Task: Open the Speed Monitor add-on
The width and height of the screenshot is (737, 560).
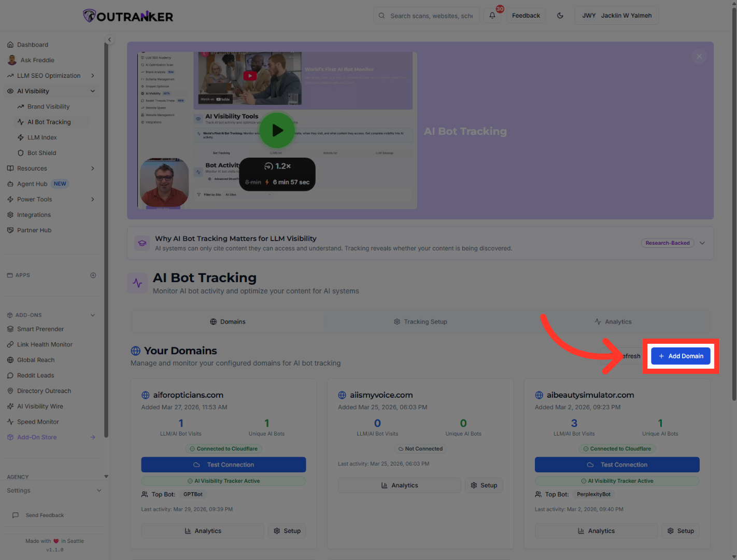Action: pos(37,422)
